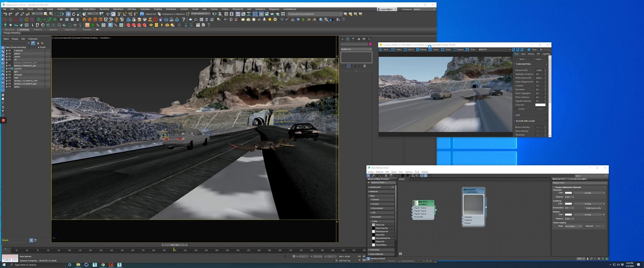Enable the Curves checkbox

[517, 109]
